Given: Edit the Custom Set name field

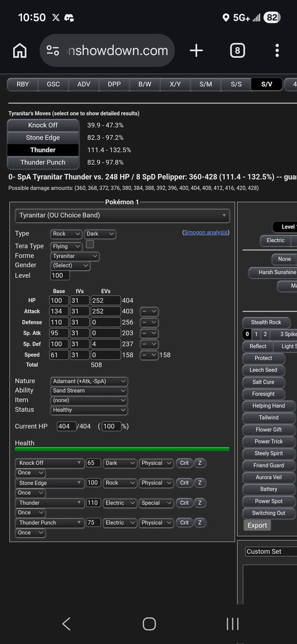Looking at the screenshot, I should [x=270, y=552].
